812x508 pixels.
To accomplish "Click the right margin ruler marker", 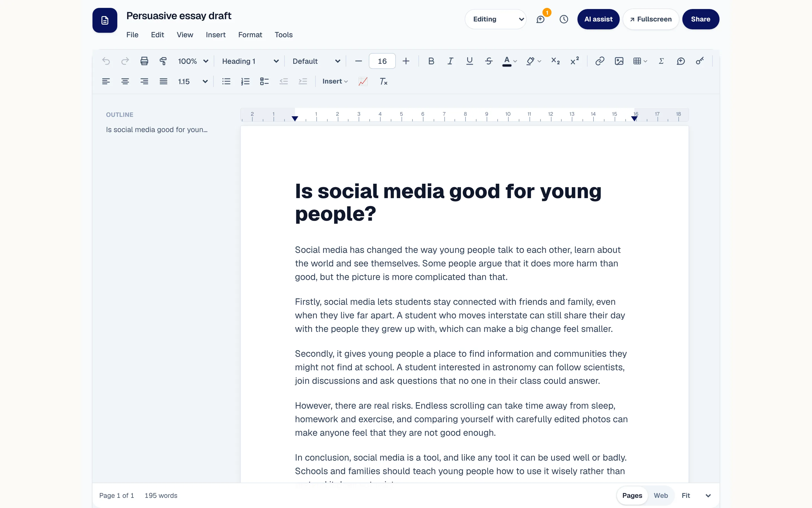I will coord(634,119).
